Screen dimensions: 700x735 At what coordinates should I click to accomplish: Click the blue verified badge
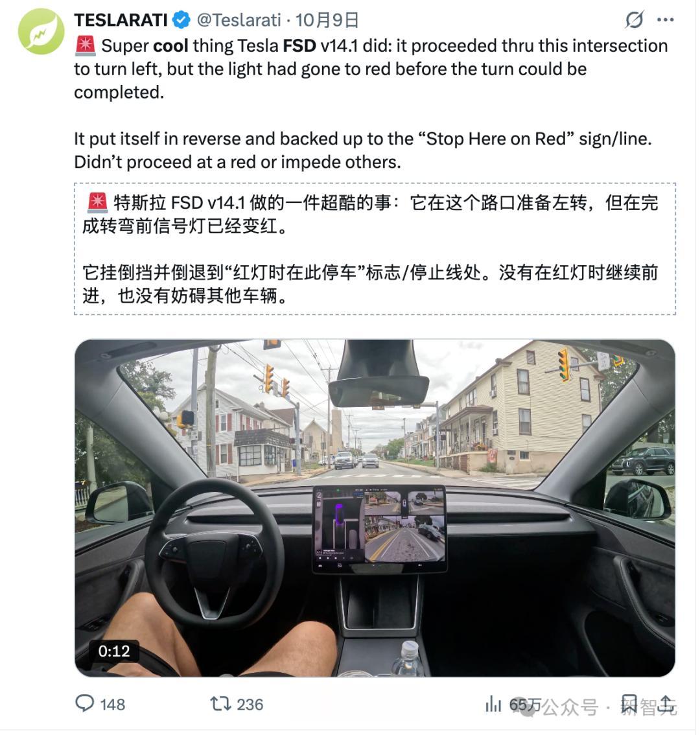click(181, 20)
